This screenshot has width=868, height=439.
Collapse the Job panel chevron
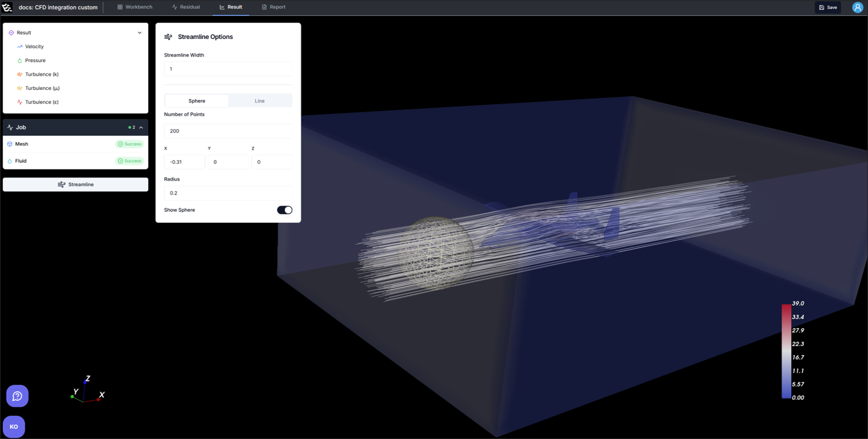(x=141, y=128)
